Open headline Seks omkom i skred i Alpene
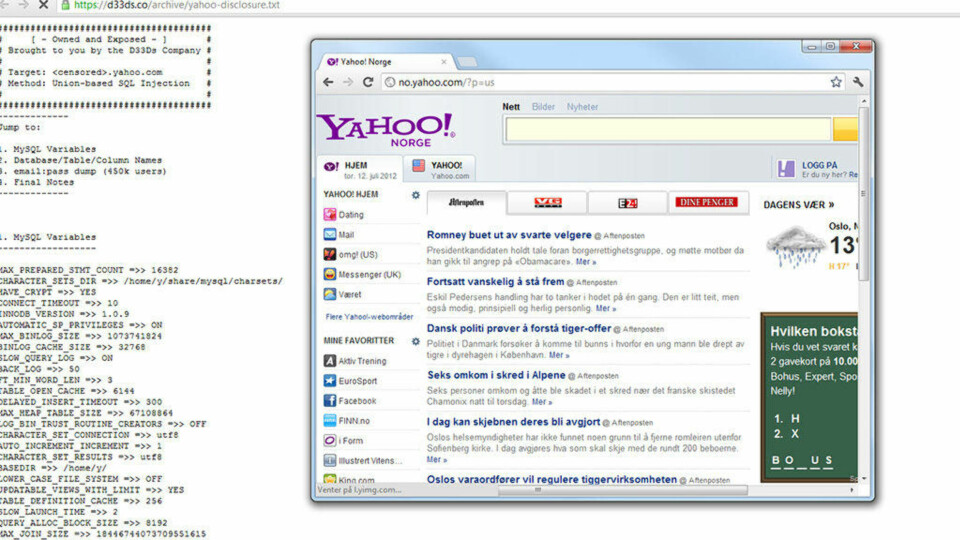Image resolution: width=960 pixels, height=540 pixels. 496,375
